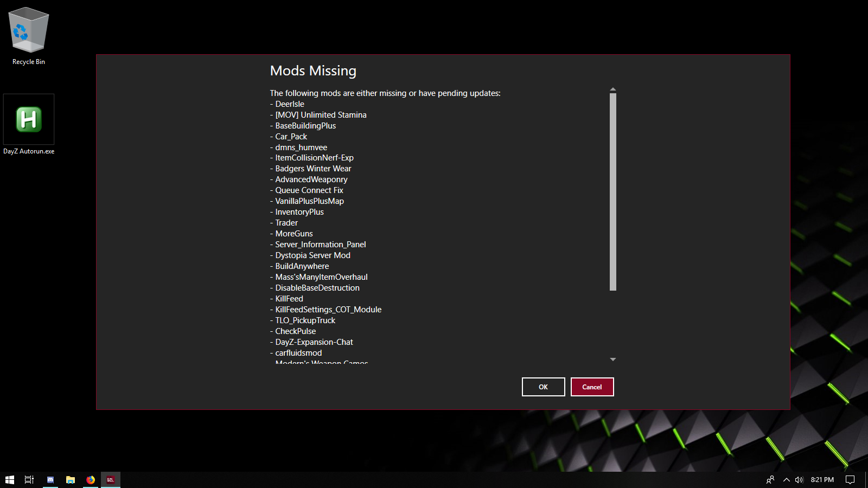This screenshot has width=868, height=488.
Task: Open the 8:21 PM clock flyout
Action: (822, 480)
